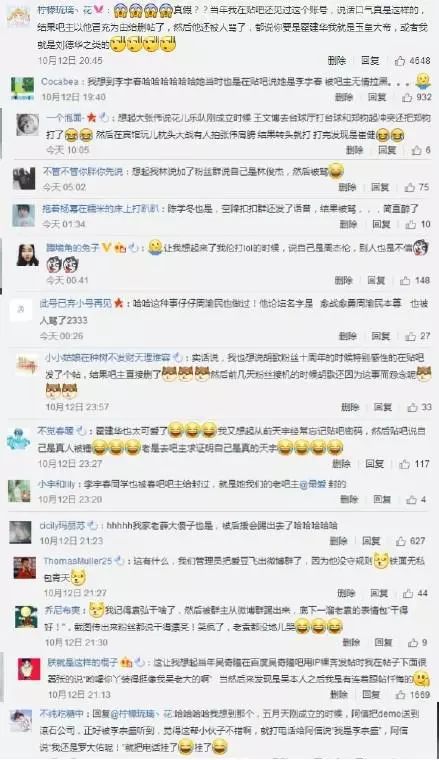Screen dimensions: 439x760
Task: Tap thumbs-up on Cocabea's comment showing 932
Action: click(407, 97)
